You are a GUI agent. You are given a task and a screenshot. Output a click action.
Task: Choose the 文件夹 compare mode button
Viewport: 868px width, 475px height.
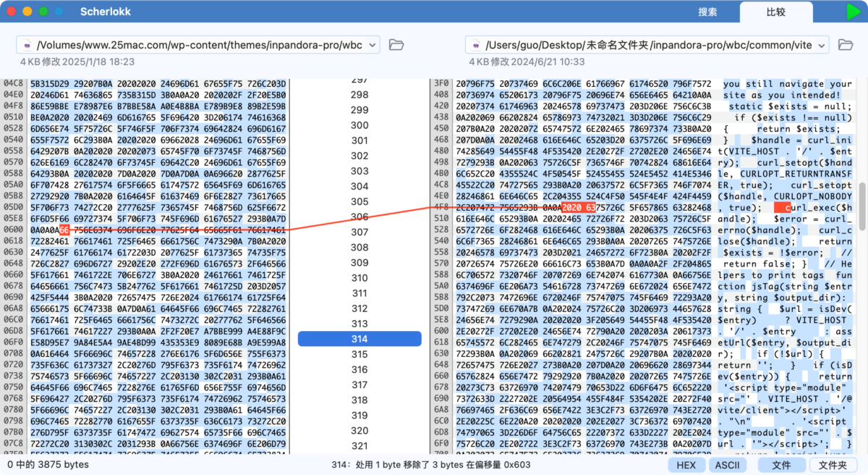pyautogui.click(x=833, y=464)
